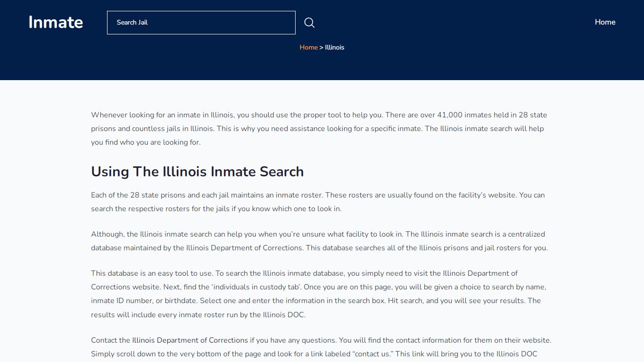Focus the Search Jail input field

point(201,23)
